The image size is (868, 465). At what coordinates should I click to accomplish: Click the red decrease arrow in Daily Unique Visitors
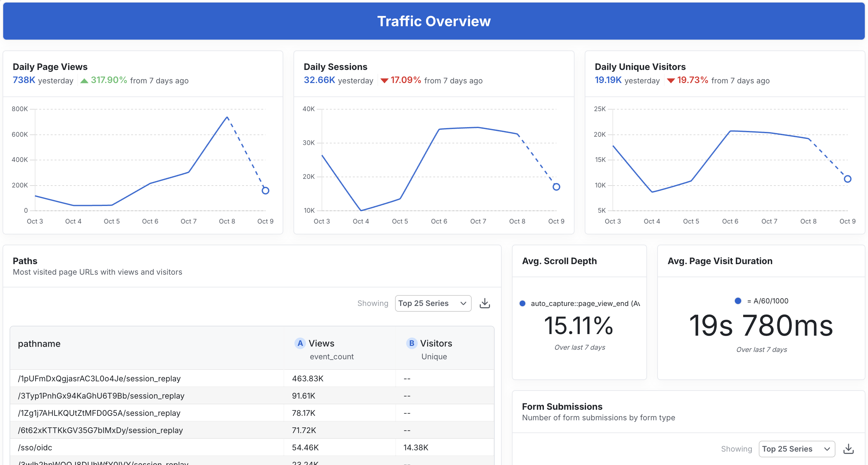coord(671,80)
